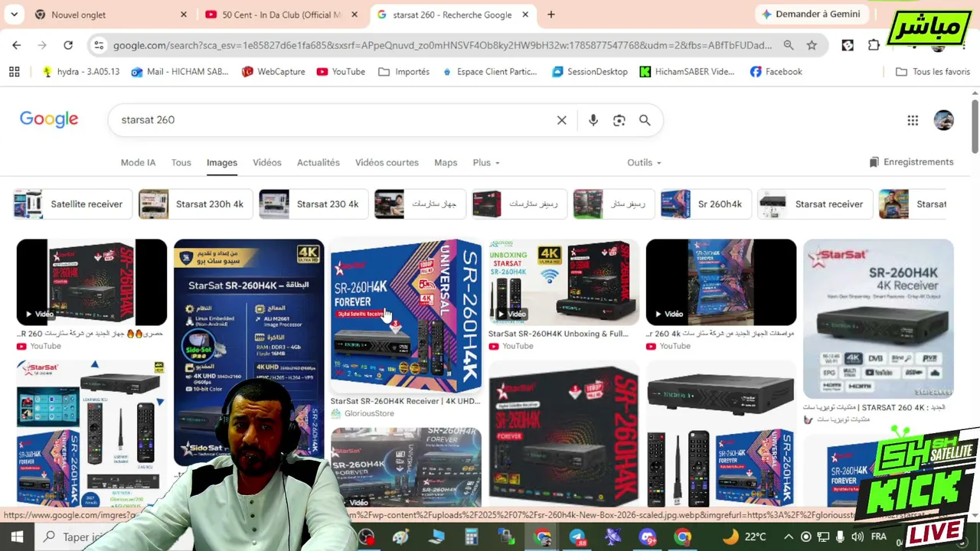
Task: Switch to the Nouvel onglet tab
Action: pos(111,15)
